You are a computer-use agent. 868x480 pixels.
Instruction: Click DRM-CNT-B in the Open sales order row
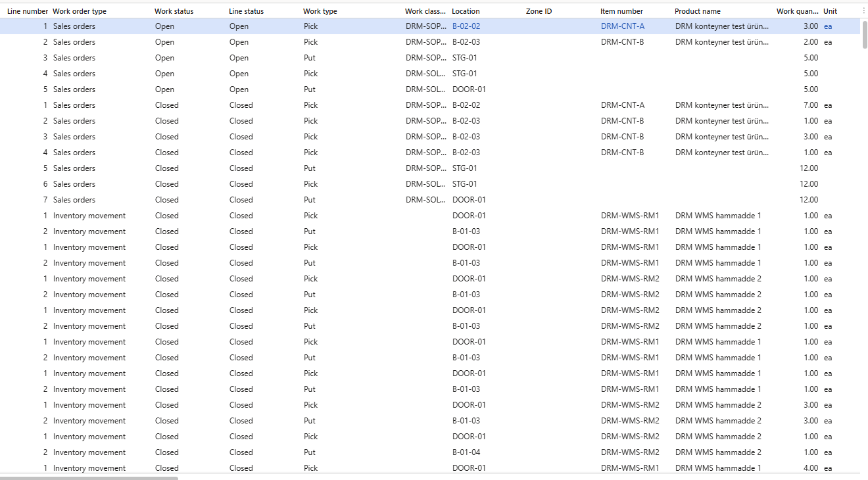pyautogui.click(x=622, y=42)
